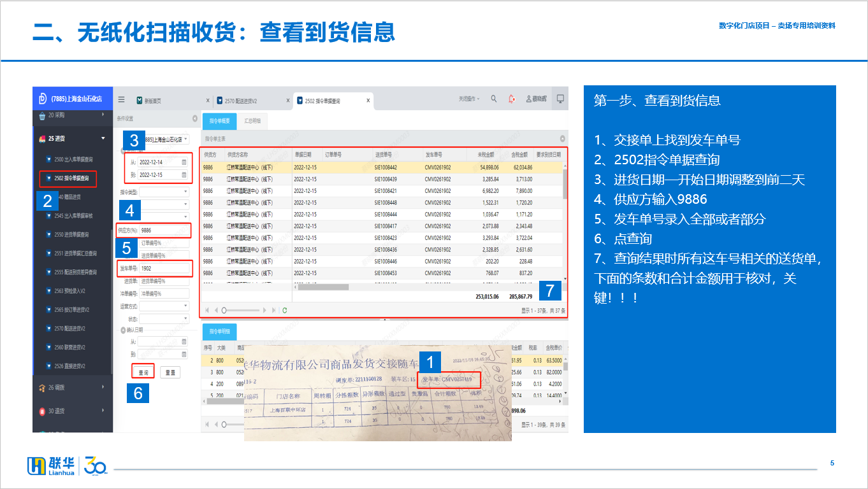Open the 状态 dropdown
868x489 pixels.
(x=164, y=318)
